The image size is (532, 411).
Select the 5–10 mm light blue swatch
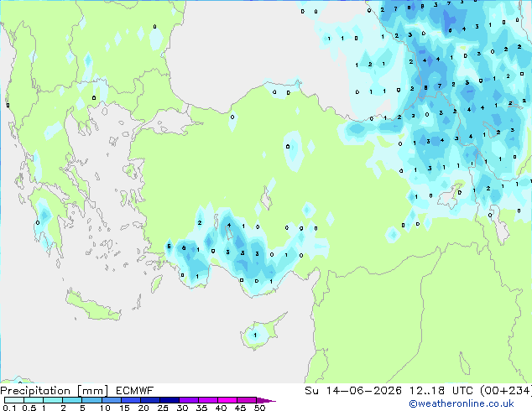91,400
